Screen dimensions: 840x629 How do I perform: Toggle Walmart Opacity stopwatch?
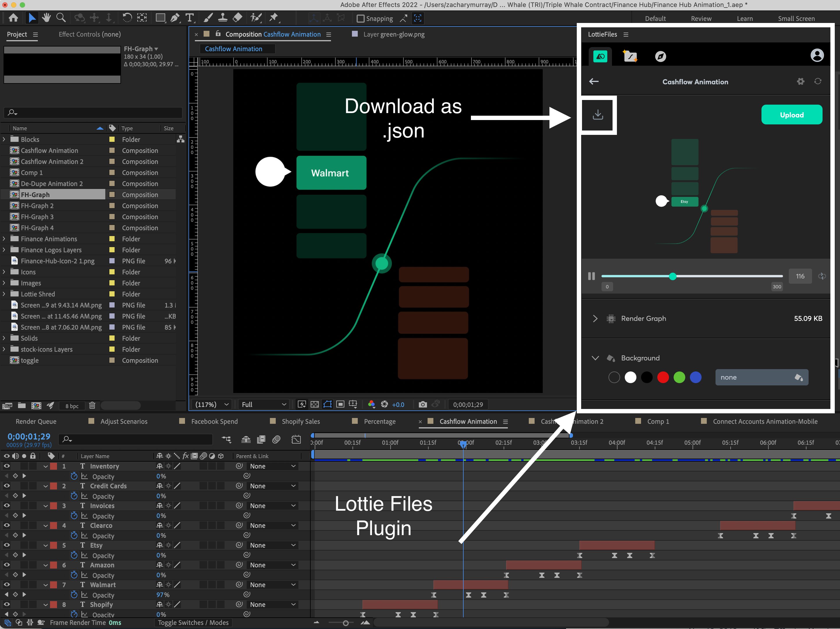pos(74,594)
